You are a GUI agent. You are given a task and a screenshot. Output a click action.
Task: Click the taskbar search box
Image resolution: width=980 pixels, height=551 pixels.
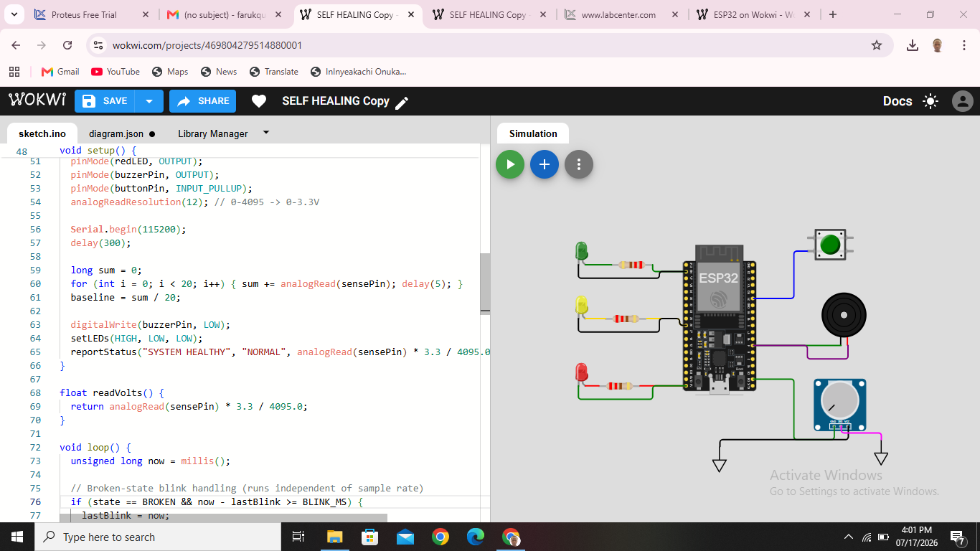point(158,537)
